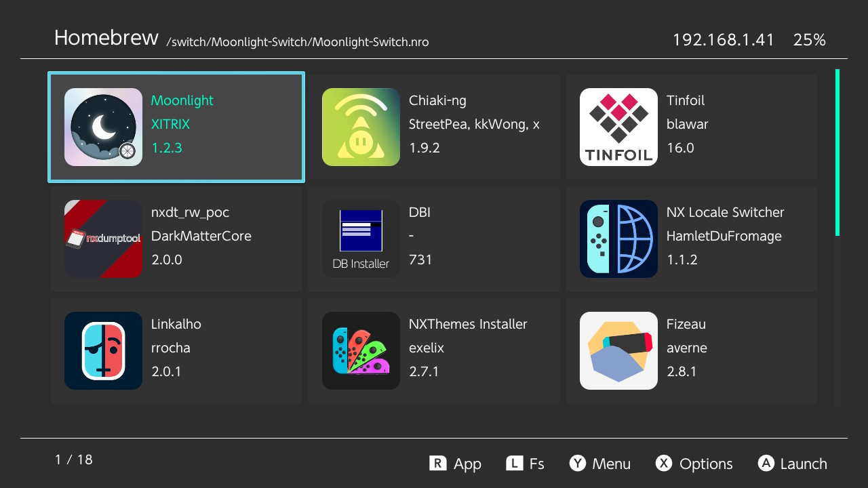The height and width of the screenshot is (488, 868).
Task: Click the teal vertical scrollbar thumb
Action: click(837, 152)
